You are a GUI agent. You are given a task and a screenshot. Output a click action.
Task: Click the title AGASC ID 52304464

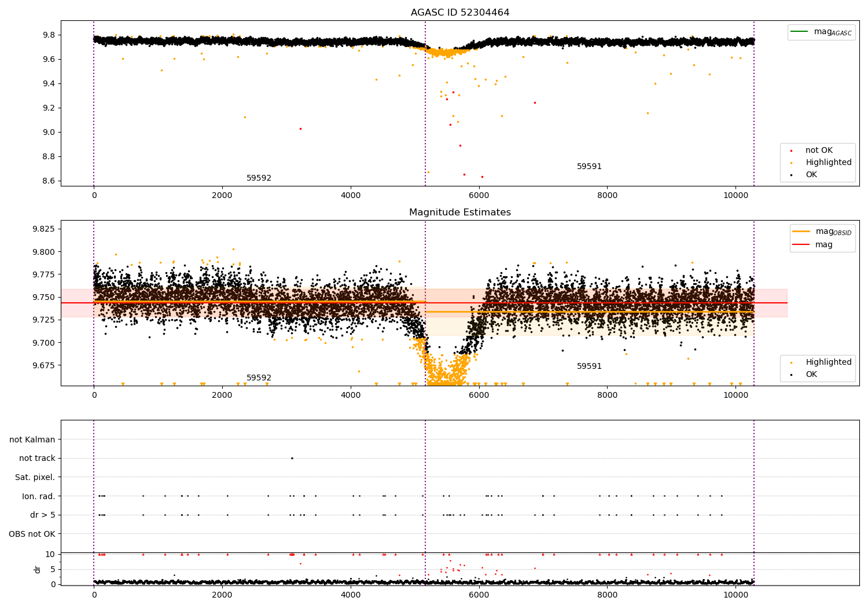(x=460, y=13)
